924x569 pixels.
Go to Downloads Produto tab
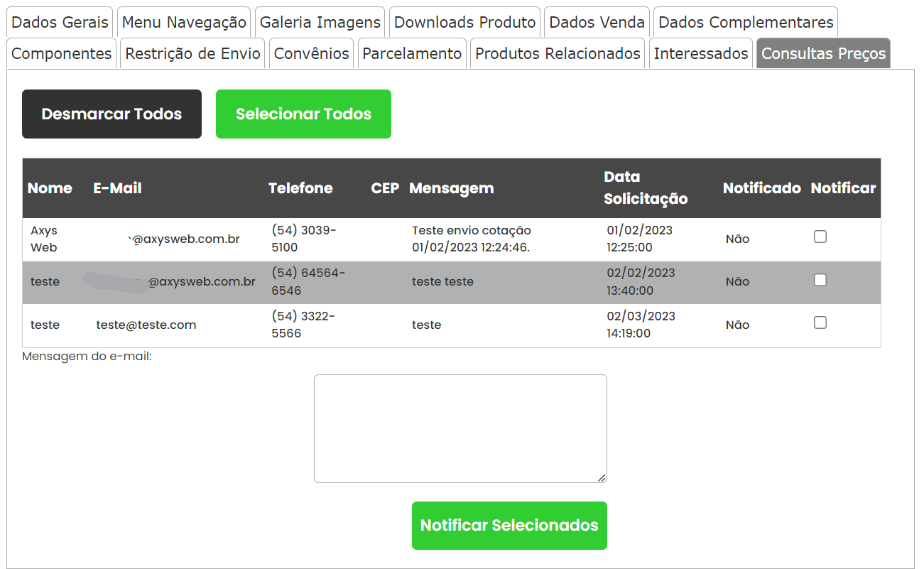click(x=464, y=22)
